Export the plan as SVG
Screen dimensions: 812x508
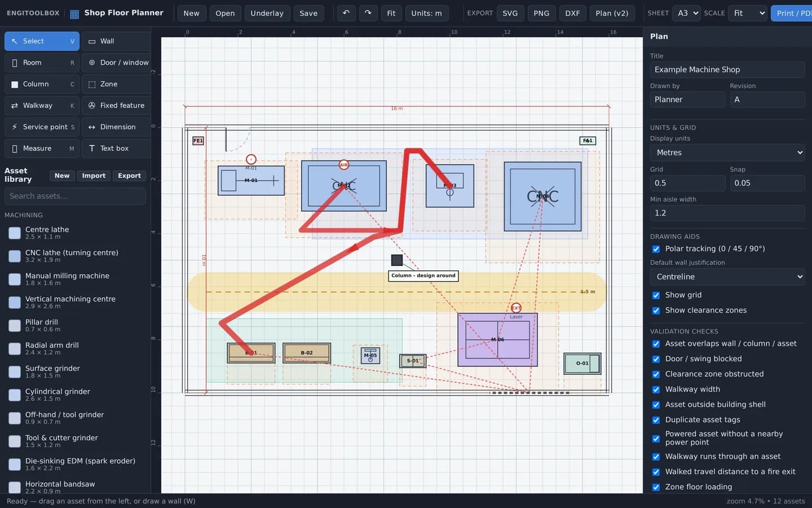coord(510,13)
